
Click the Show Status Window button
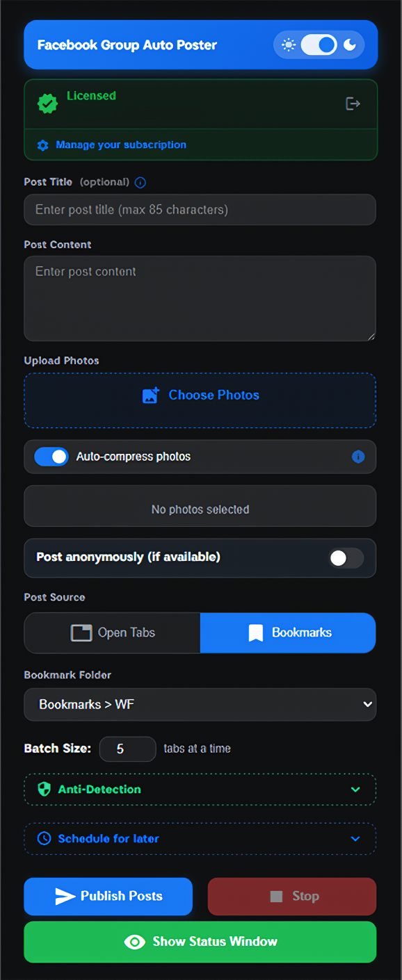coord(200,942)
